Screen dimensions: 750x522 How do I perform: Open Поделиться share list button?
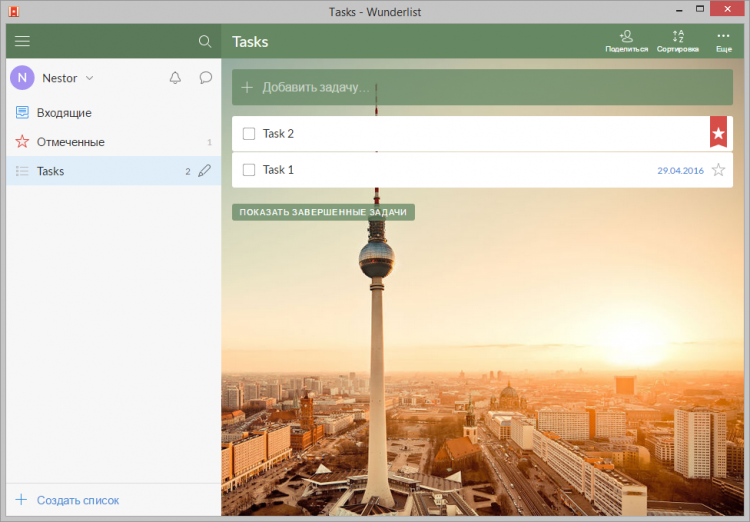(627, 41)
